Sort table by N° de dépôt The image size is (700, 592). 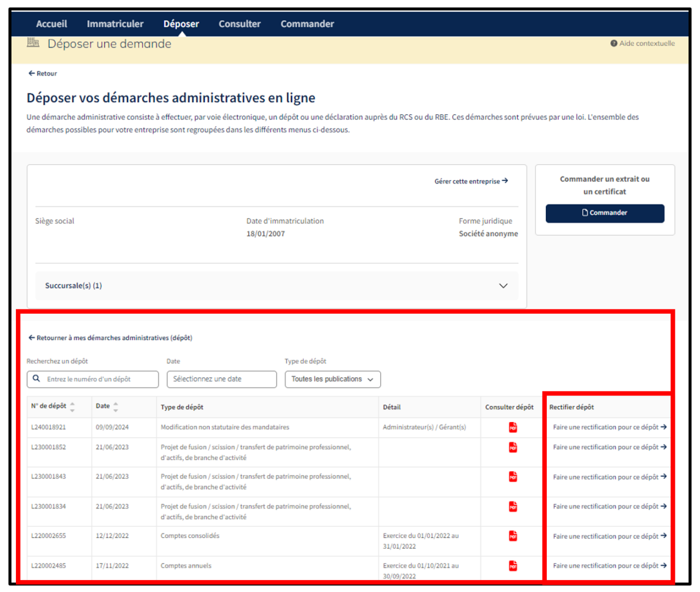click(x=72, y=407)
